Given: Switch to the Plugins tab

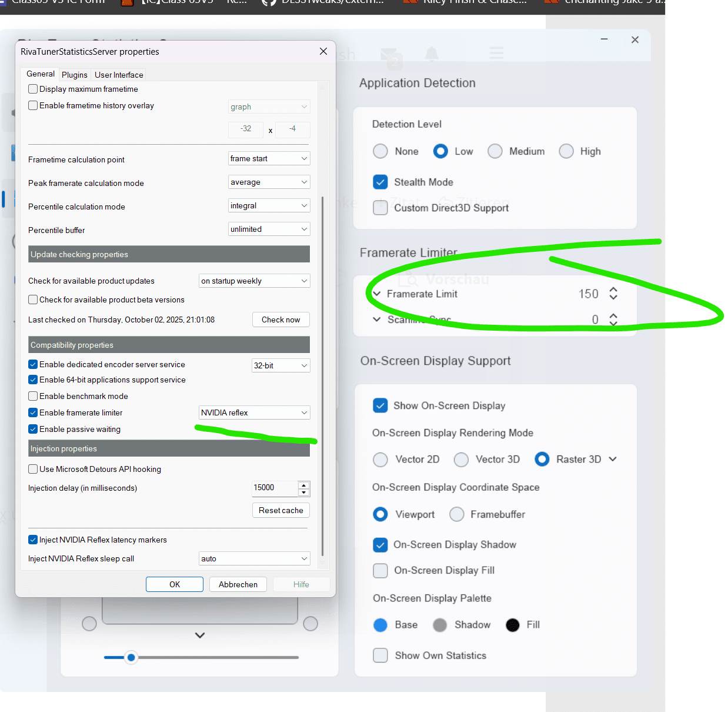Looking at the screenshot, I should pyautogui.click(x=74, y=75).
